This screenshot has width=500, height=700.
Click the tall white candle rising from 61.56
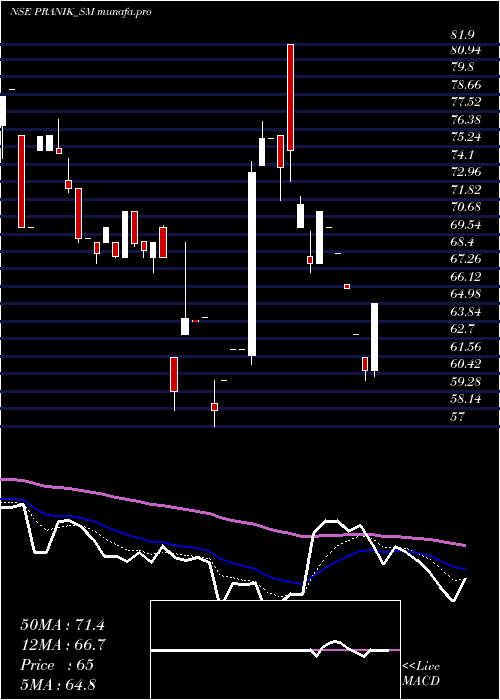point(252,264)
